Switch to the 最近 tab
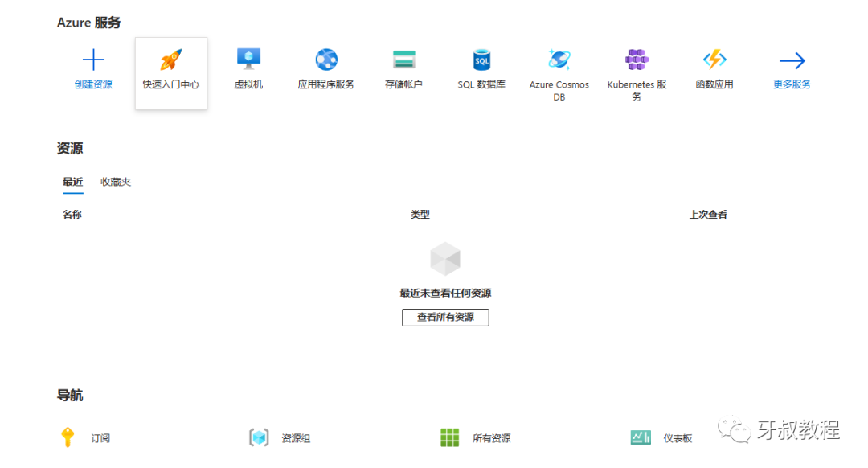Viewport: 868px width, 468px height. (x=73, y=183)
